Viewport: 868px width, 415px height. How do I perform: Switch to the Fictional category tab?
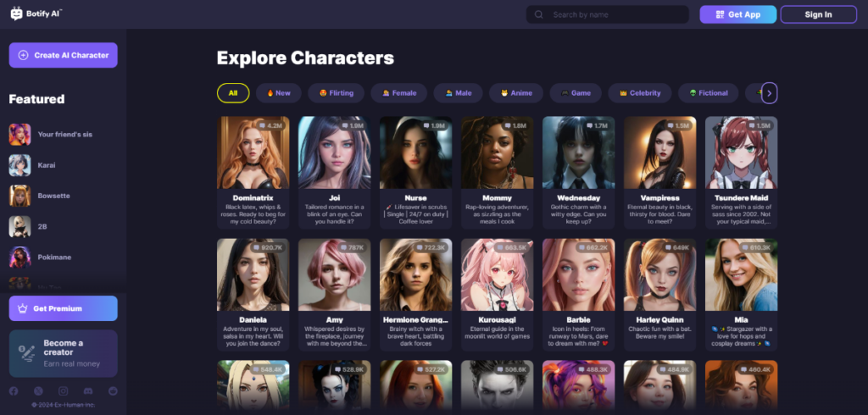(x=709, y=93)
